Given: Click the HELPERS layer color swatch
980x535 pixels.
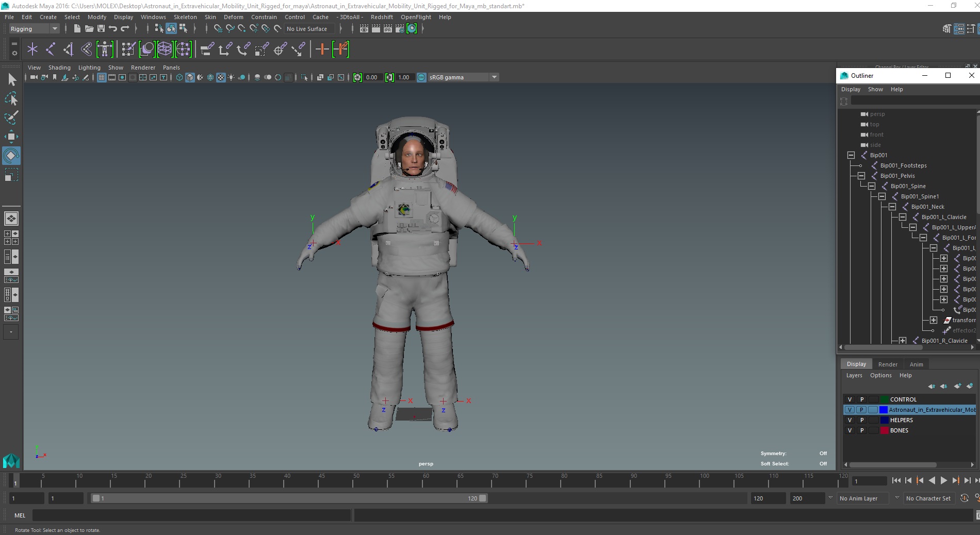Looking at the screenshot, I should 885,420.
